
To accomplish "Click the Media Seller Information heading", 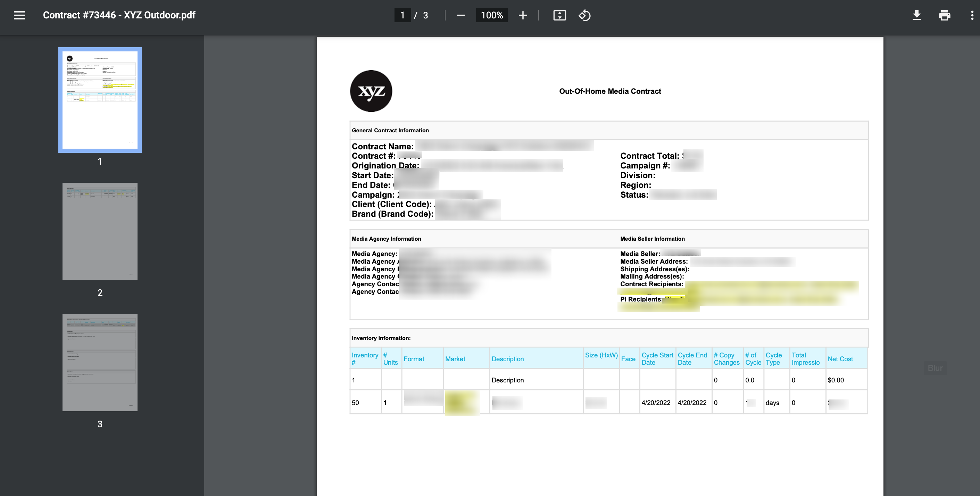I will [x=652, y=239].
